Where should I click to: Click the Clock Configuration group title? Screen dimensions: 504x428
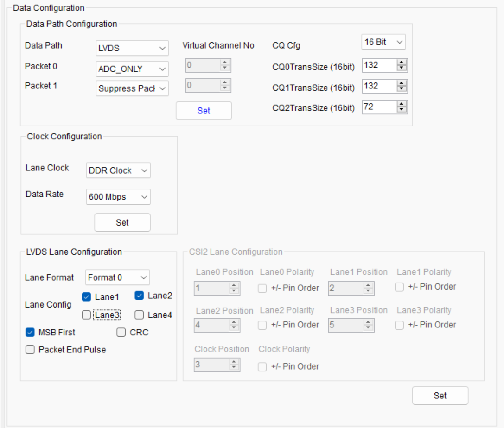(64, 137)
